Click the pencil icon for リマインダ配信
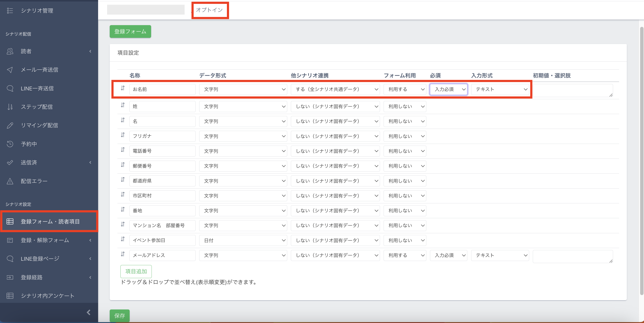 [10, 125]
